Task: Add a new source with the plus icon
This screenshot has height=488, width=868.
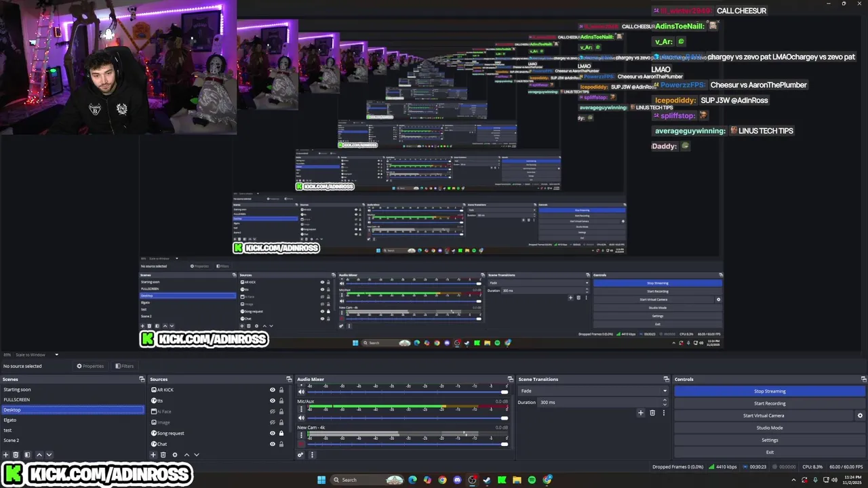Action: 153,455
